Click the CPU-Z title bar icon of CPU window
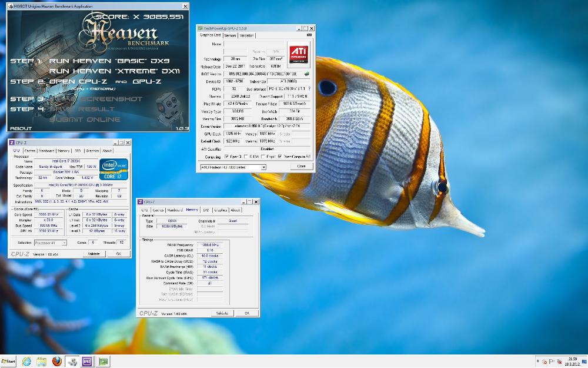Image resolution: width=588 pixels, height=368 pixels. click(x=12, y=142)
